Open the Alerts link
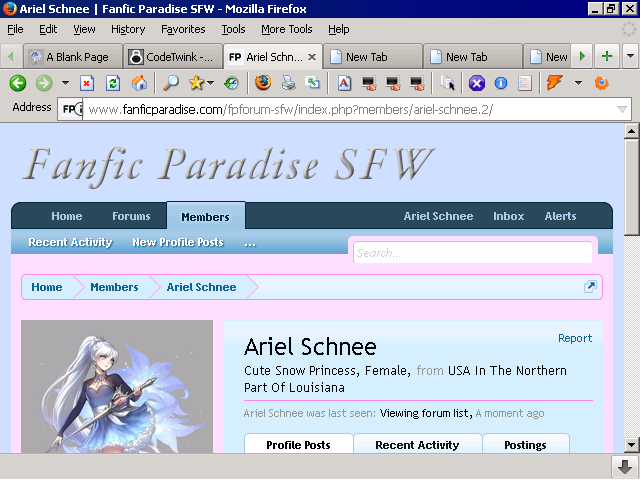The height and width of the screenshot is (480, 640). pos(560,216)
